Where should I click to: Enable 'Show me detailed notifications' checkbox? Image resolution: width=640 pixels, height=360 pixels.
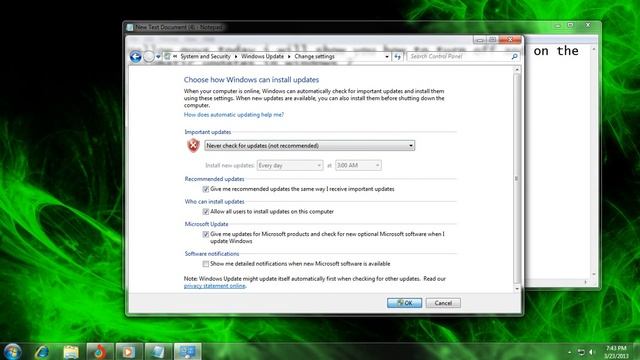click(x=206, y=264)
